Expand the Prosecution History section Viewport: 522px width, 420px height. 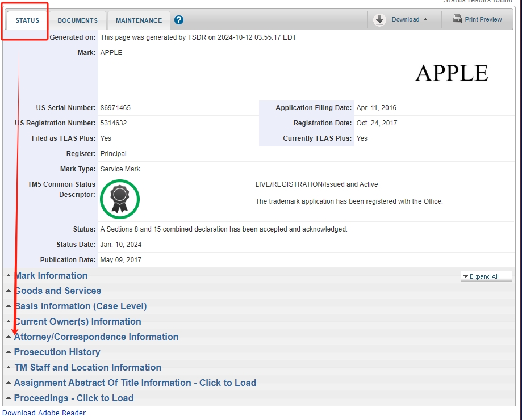[57, 352]
